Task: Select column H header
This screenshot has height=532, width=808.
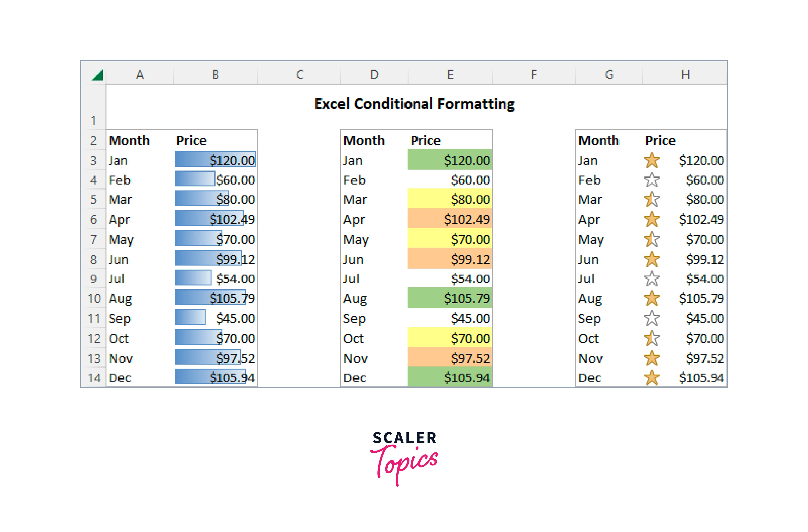Action: coord(685,74)
